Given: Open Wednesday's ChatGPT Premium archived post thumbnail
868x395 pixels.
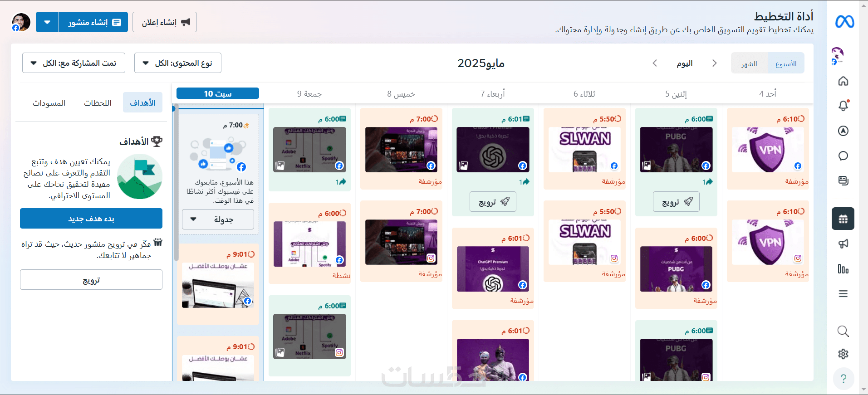Looking at the screenshot, I should [x=493, y=269].
